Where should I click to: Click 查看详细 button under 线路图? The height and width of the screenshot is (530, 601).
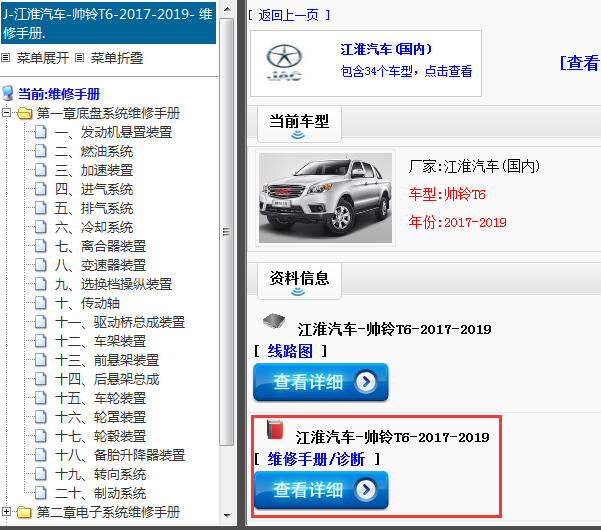321,382
